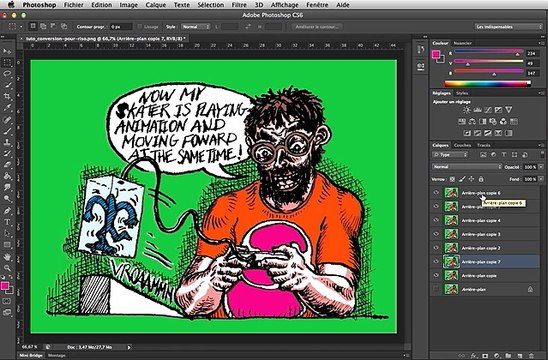
Task: Hide the Arrière-plan copie layer
Action: tap(436, 275)
